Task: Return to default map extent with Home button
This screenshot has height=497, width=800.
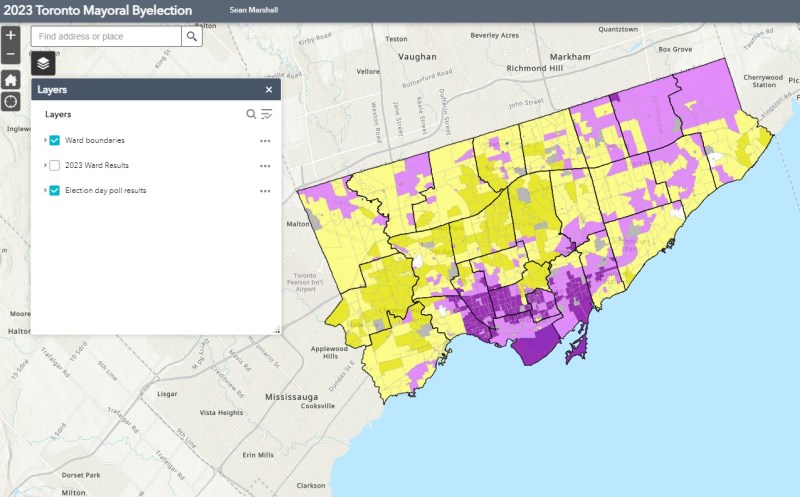Action: click(11, 79)
